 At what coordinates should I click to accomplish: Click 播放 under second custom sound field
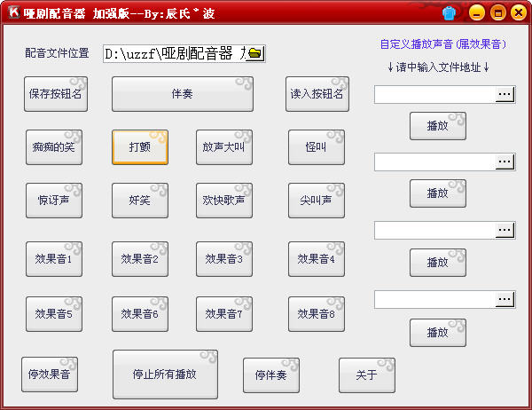click(438, 193)
